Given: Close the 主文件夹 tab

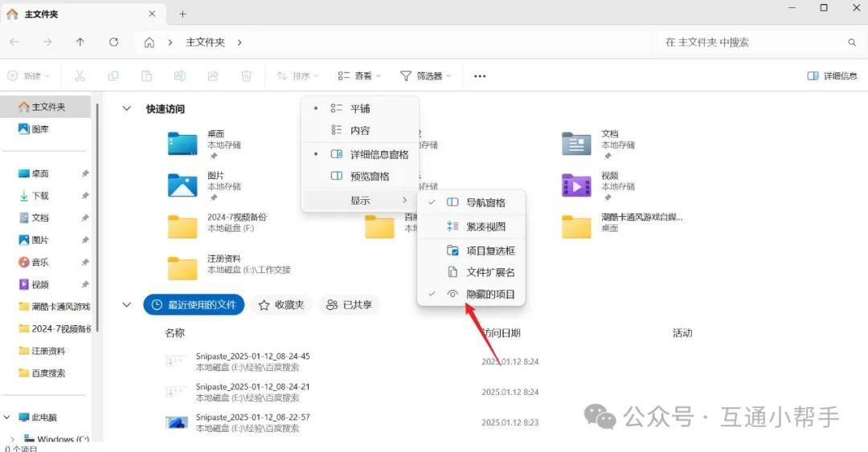Looking at the screenshot, I should pyautogui.click(x=152, y=14).
